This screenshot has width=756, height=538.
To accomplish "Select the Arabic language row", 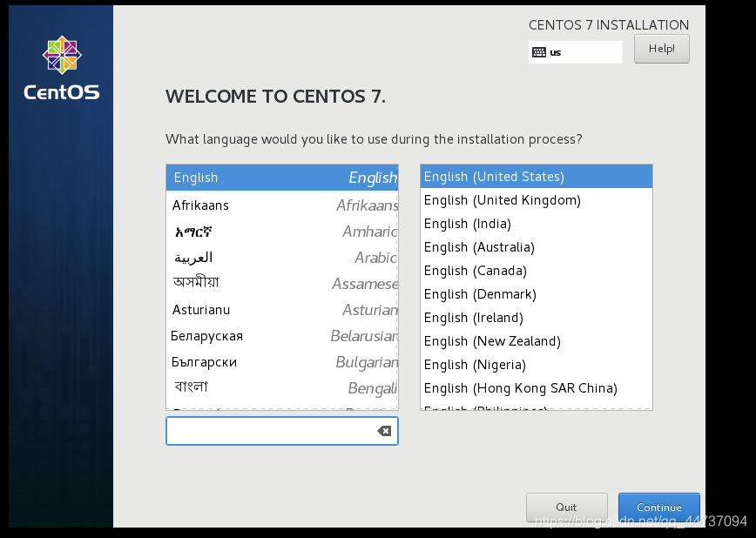I will [282, 258].
